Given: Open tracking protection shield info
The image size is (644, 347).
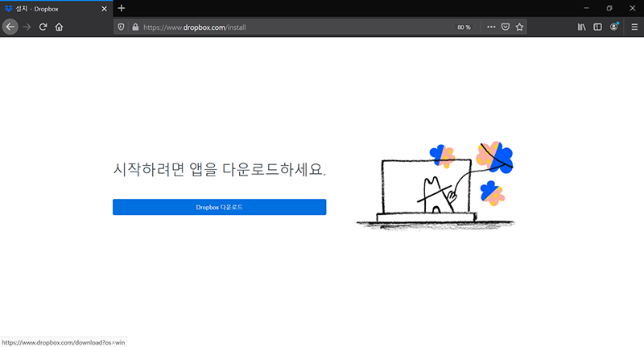Looking at the screenshot, I should (x=121, y=27).
